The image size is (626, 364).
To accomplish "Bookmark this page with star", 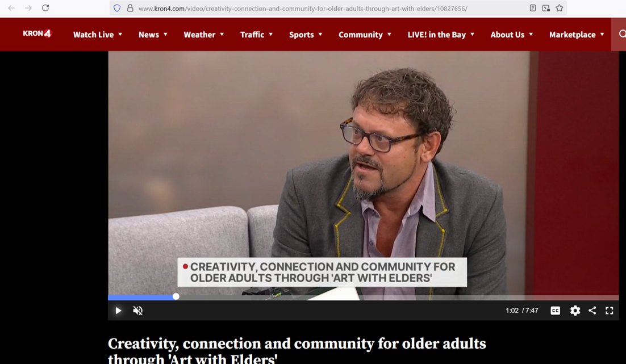I will click(560, 8).
